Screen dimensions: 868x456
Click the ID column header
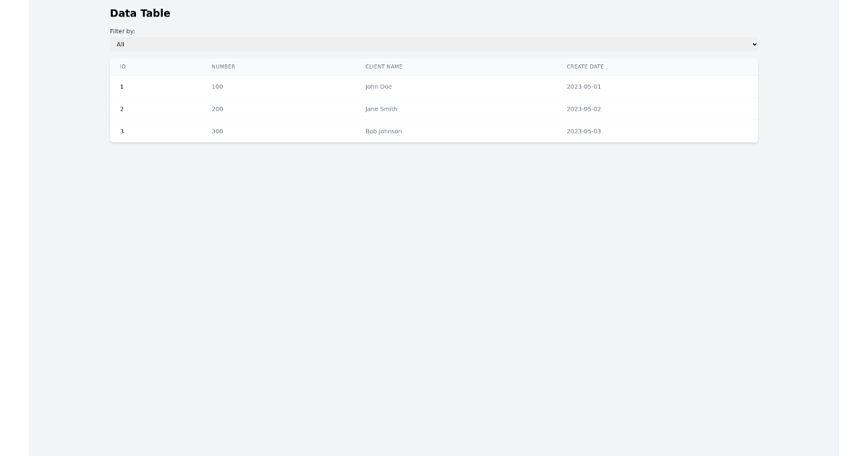[x=123, y=67]
